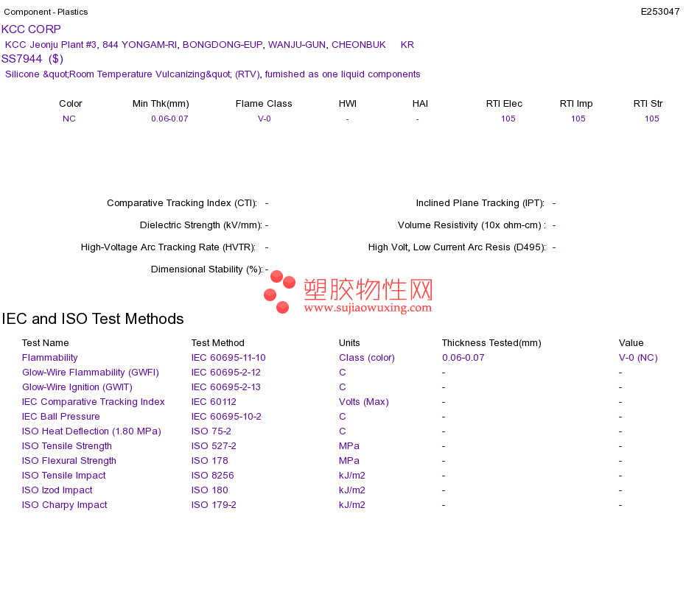The width and height of the screenshot is (700, 589).
Task: Click the Silicone RTV description line
Action: coord(212,74)
